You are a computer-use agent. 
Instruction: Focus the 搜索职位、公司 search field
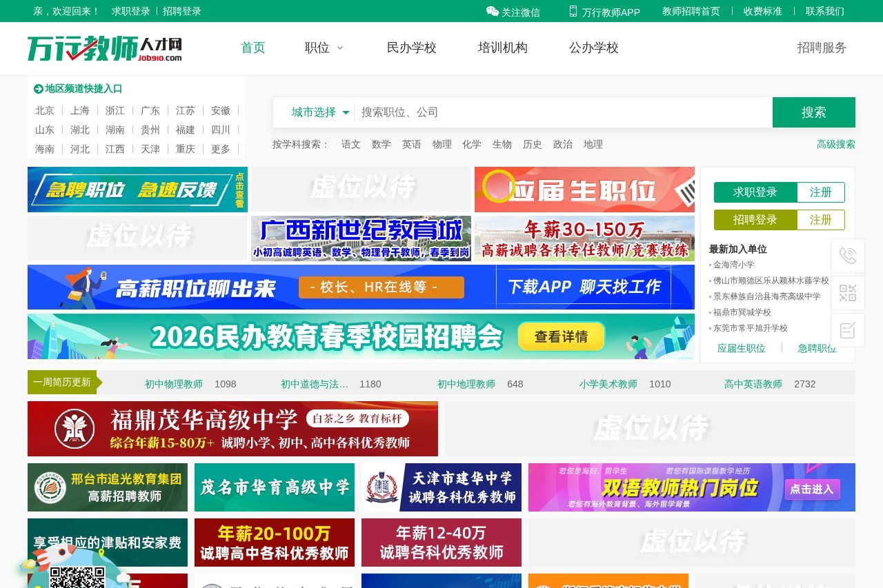tap(563, 112)
